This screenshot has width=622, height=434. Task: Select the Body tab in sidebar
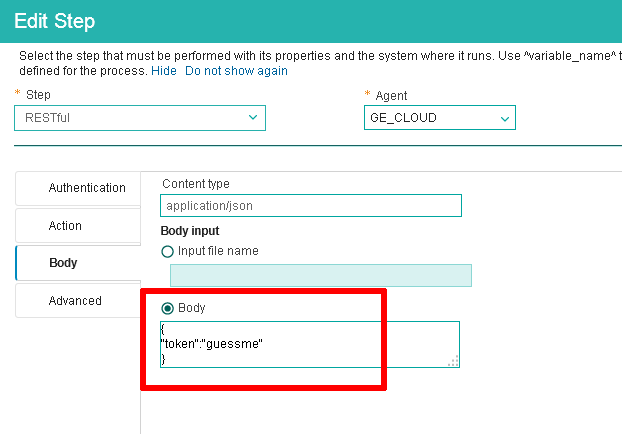pyautogui.click(x=63, y=263)
